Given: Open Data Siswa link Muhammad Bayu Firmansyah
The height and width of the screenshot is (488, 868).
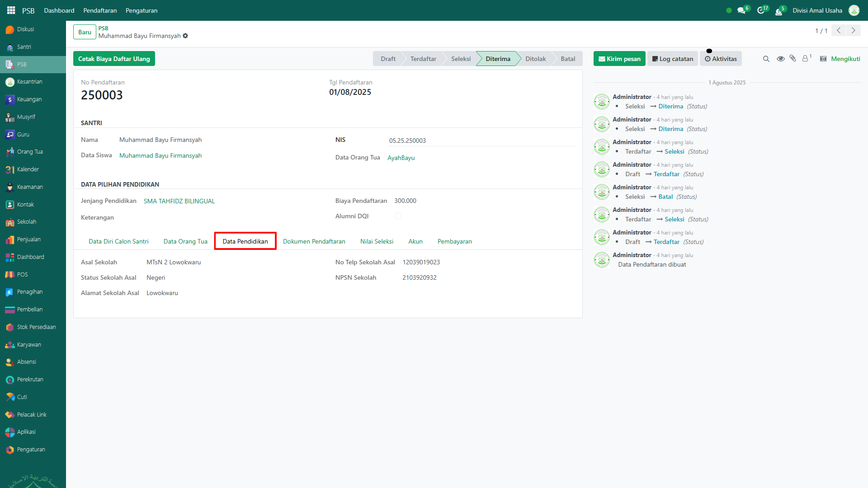Looking at the screenshot, I should (160, 155).
